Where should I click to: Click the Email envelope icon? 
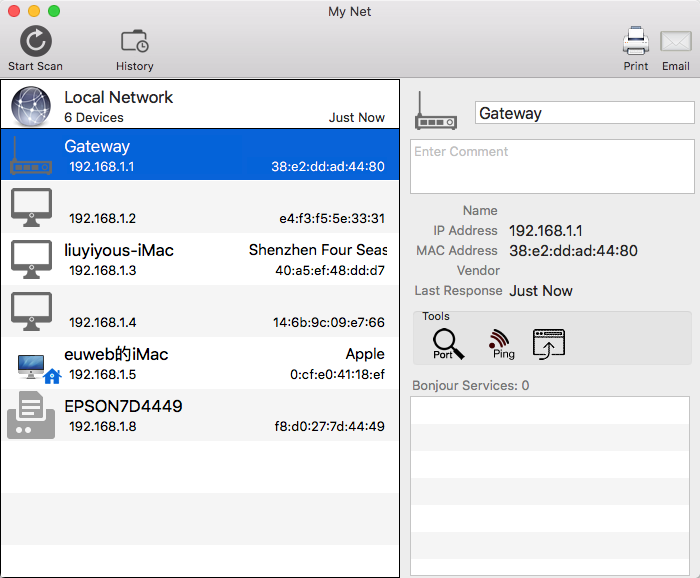(675, 42)
